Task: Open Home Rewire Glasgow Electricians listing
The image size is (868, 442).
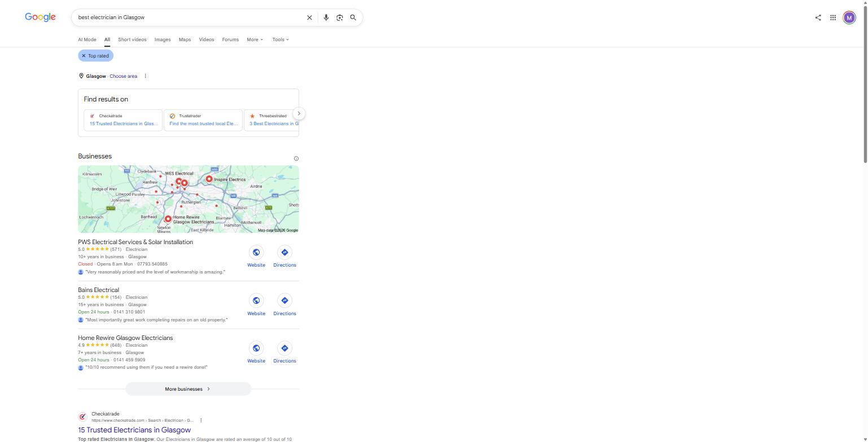Action: (125, 338)
